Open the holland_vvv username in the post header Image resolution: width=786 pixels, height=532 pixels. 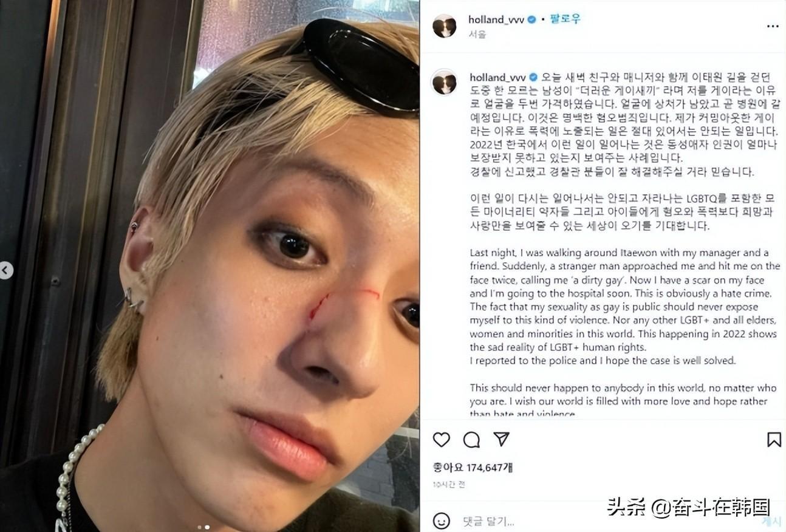[496, 19]
